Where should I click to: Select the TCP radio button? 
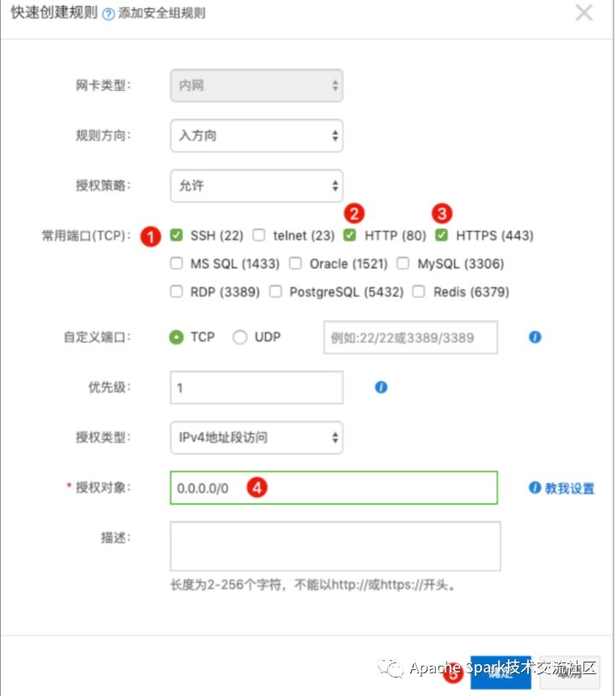pos(177,337)
